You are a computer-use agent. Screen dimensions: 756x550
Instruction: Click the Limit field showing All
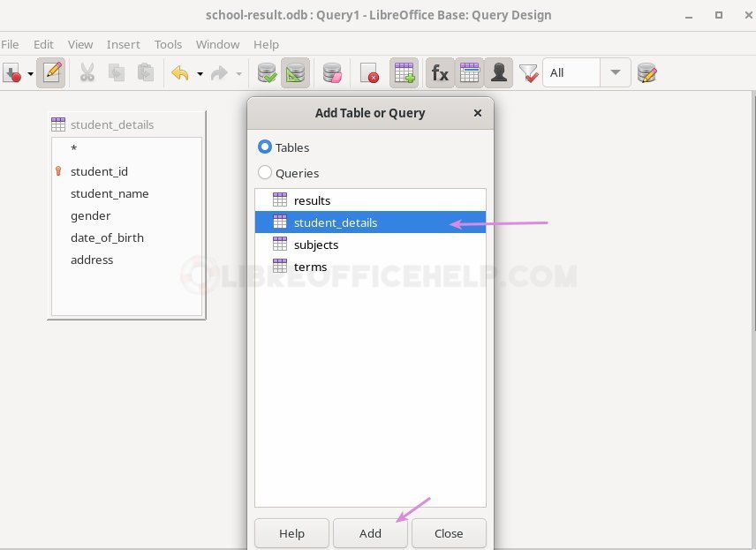tap(571, 72)
